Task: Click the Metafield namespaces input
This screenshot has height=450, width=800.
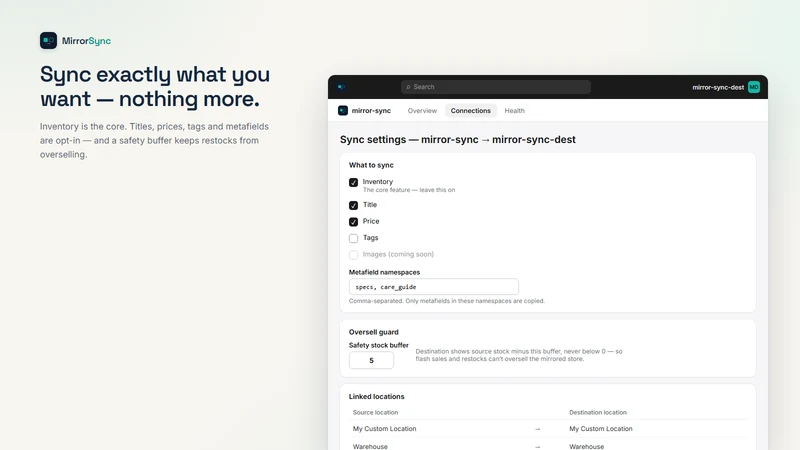Action: (434, 287)
